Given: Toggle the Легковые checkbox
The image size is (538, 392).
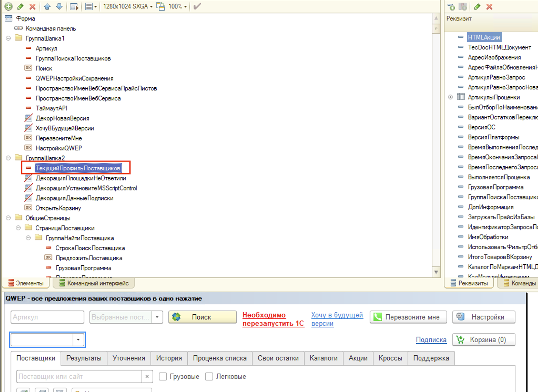Looking at the screenshot, I should [209, 377].
